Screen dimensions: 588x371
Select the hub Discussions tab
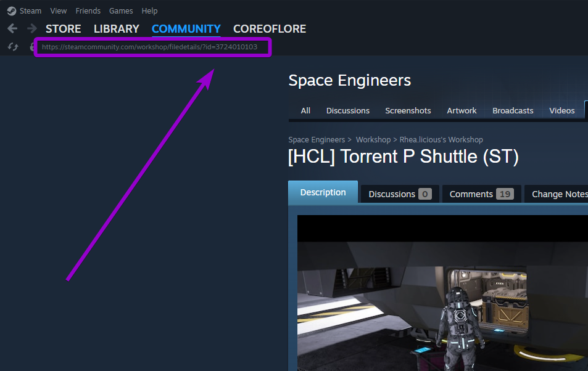point(347,110)
